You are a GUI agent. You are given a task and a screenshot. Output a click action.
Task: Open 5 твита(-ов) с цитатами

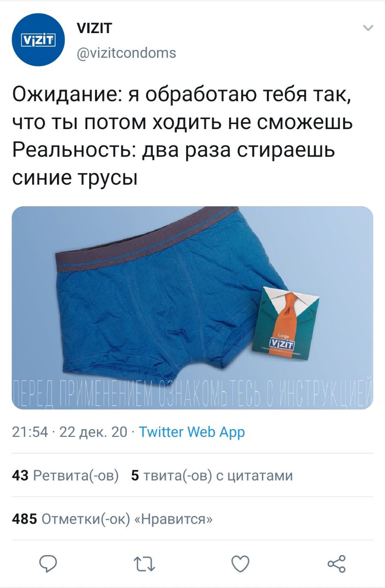[x=212, y=475]
